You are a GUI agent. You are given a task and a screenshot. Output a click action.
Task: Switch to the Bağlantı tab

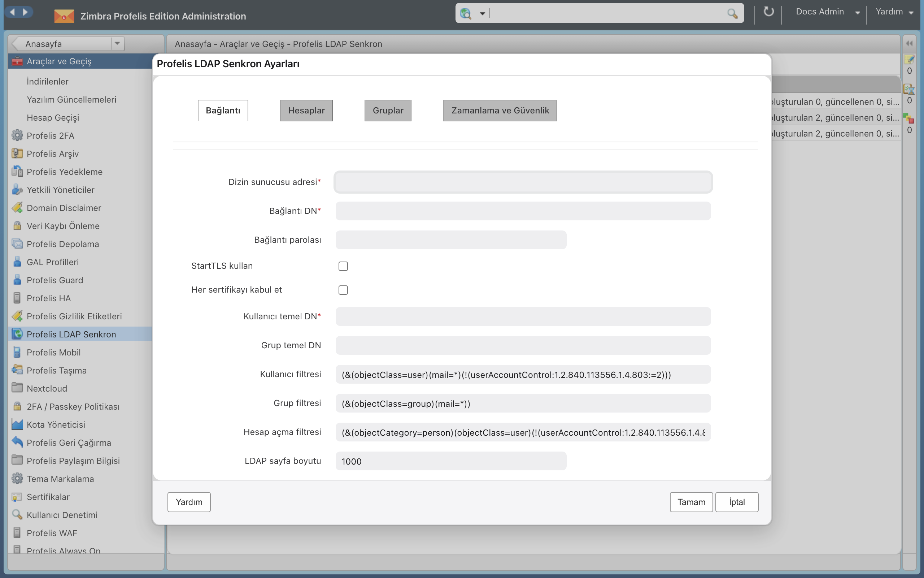(223, 111)
